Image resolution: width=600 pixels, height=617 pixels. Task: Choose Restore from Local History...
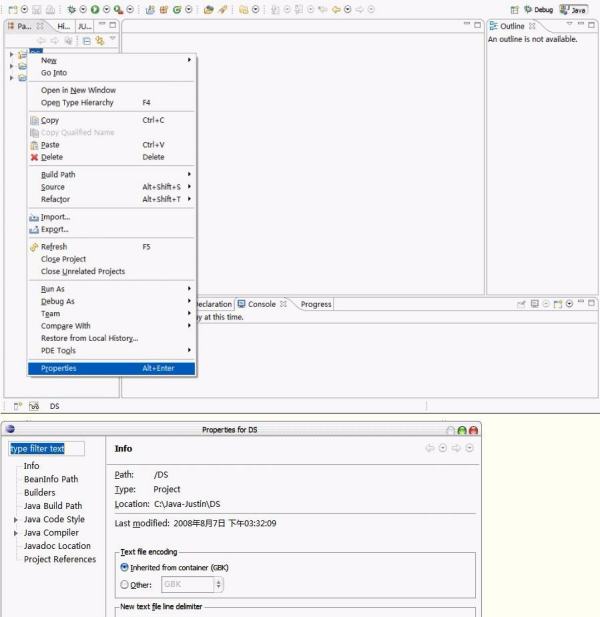[x=111, y=338]
